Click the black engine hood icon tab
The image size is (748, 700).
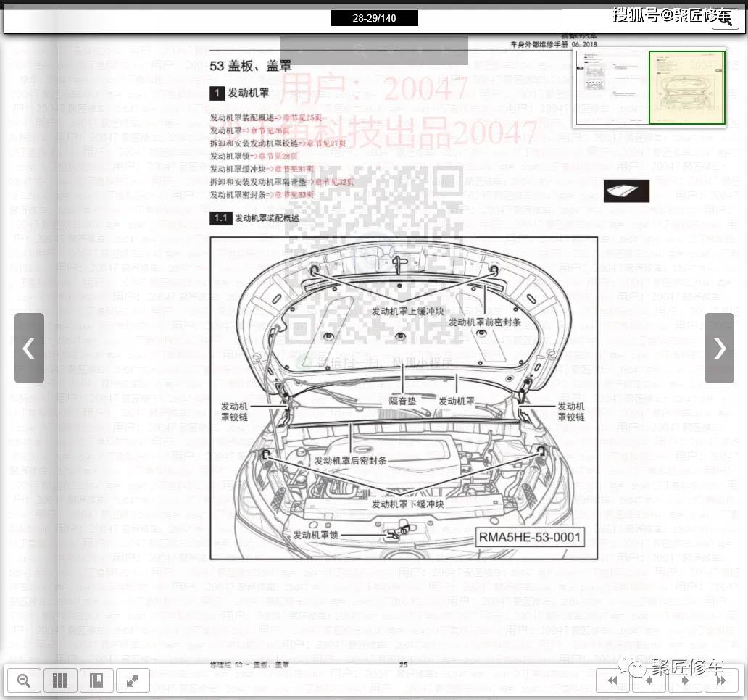626,191
